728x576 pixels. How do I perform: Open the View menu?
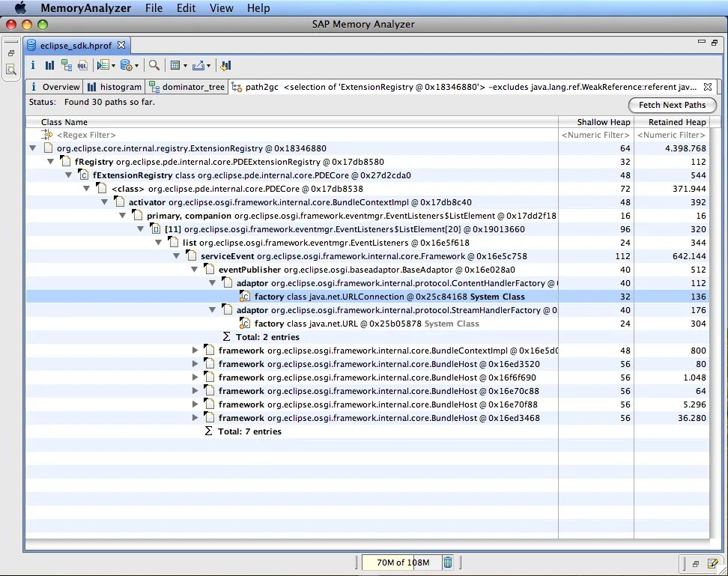point(221,8)
